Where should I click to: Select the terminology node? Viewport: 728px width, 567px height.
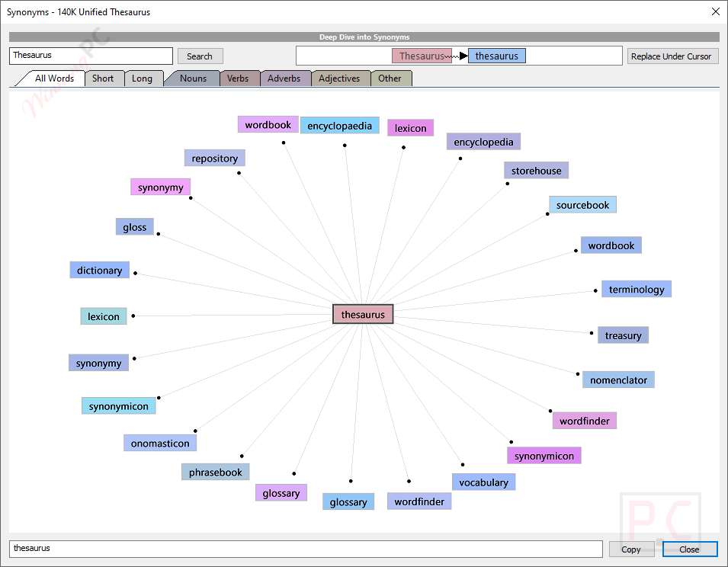[637, 290]
